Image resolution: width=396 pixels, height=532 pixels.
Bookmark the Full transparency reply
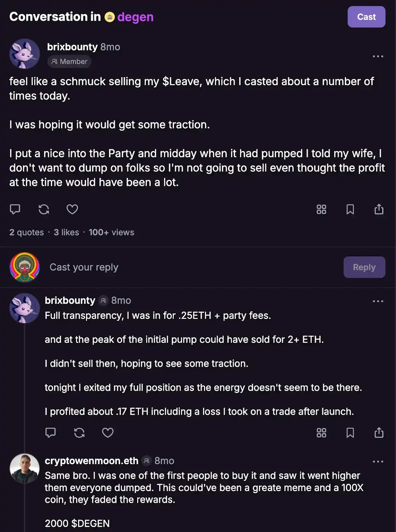click(350, 433)
